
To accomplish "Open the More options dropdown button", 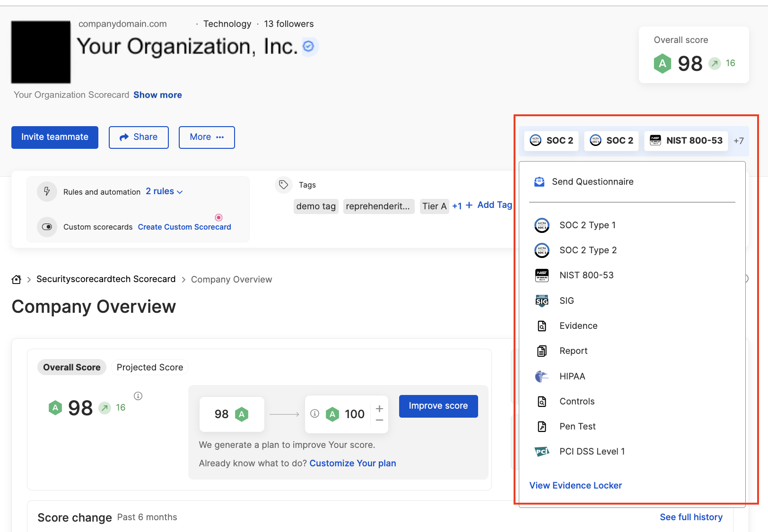I will 207,137.
